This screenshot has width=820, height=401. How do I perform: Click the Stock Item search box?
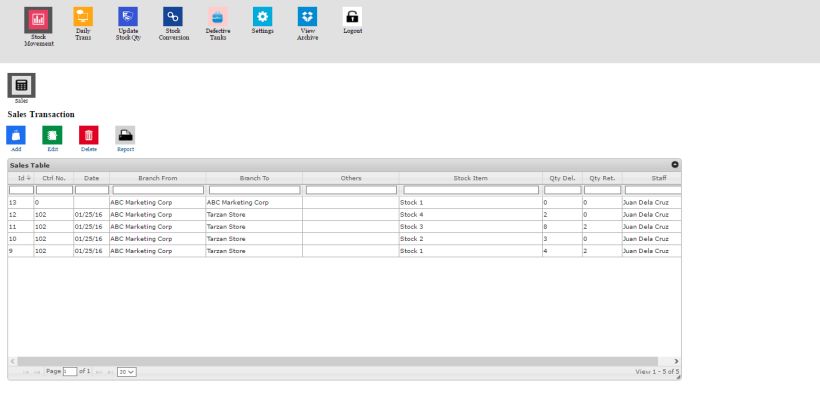point(470,190)
